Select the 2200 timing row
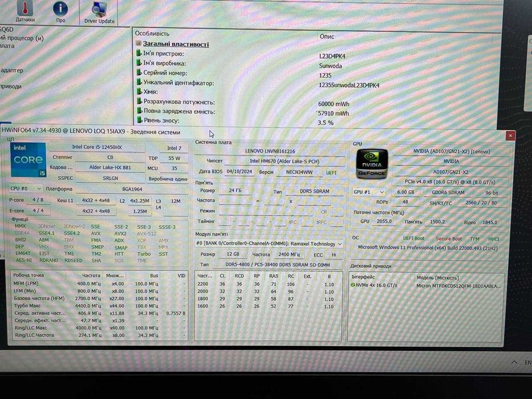Image resolution: width=532 pixels, height=399 pixels. (268, 284)
